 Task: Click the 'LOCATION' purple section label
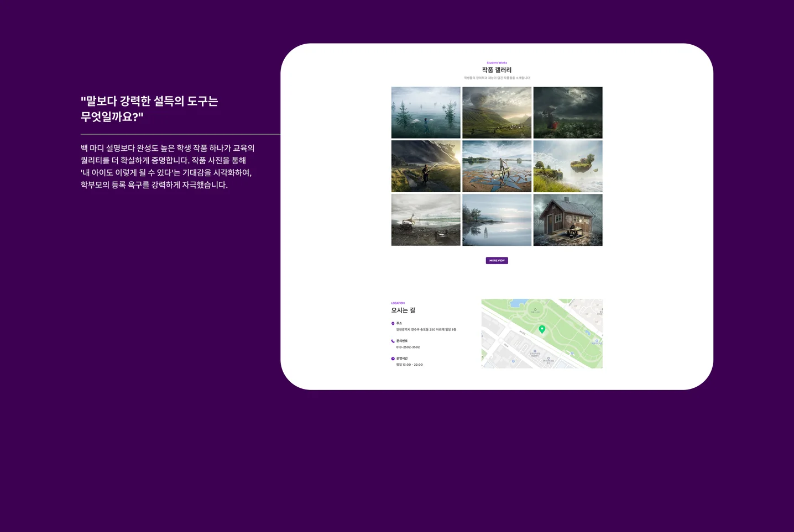(398, 303)
